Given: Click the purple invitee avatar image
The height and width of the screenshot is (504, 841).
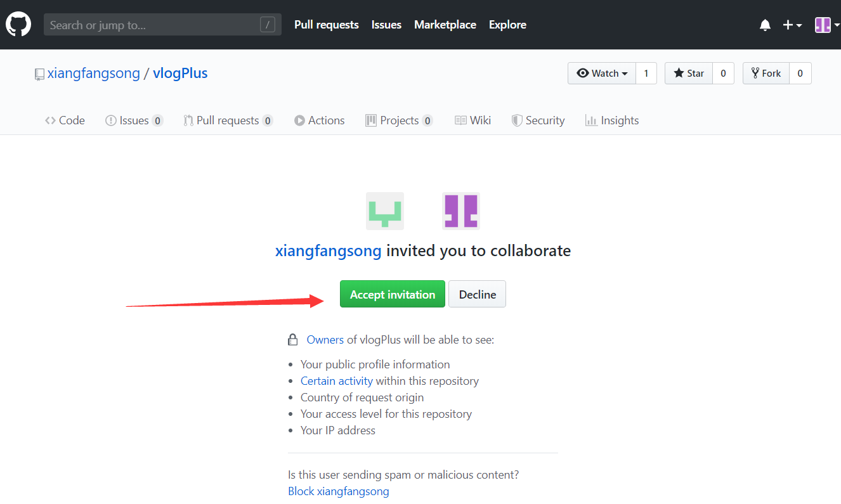Looking at the screenshot, I should point(460,211).
